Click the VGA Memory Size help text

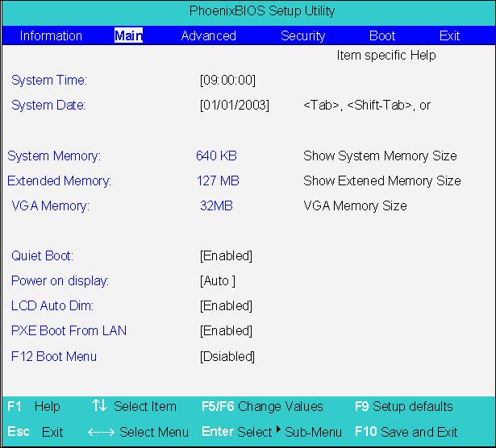(x=355, y=205)
